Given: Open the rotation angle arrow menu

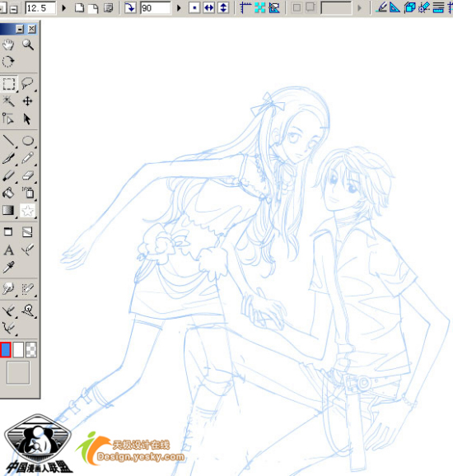Looking at the screenshot, I should (x=179, y=8).
